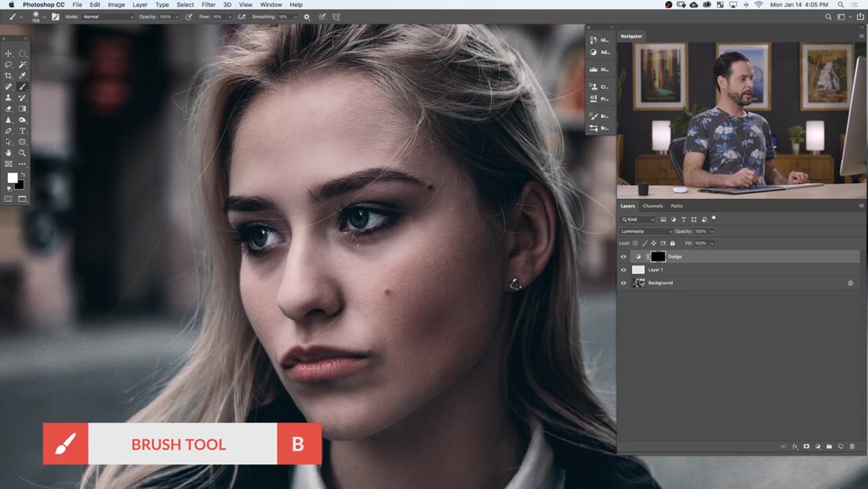Swap foreground and background colors
Image resolution: width=868 pixels, height=489 pixels.
coord(22,174)
